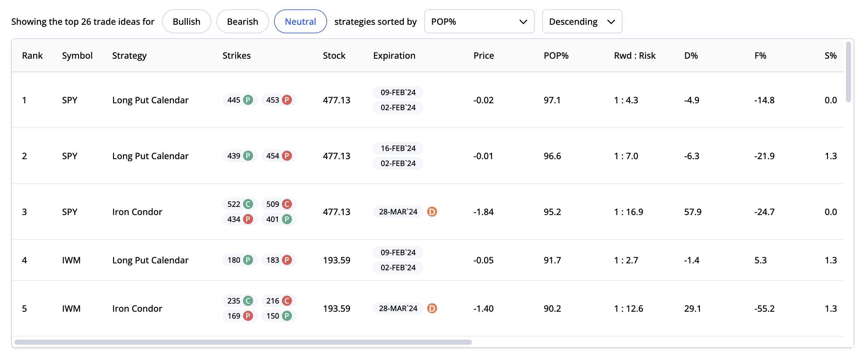Click the 09-FEB`24 expiration in rank 1 row
868x361 pixels.
(398, 92)
